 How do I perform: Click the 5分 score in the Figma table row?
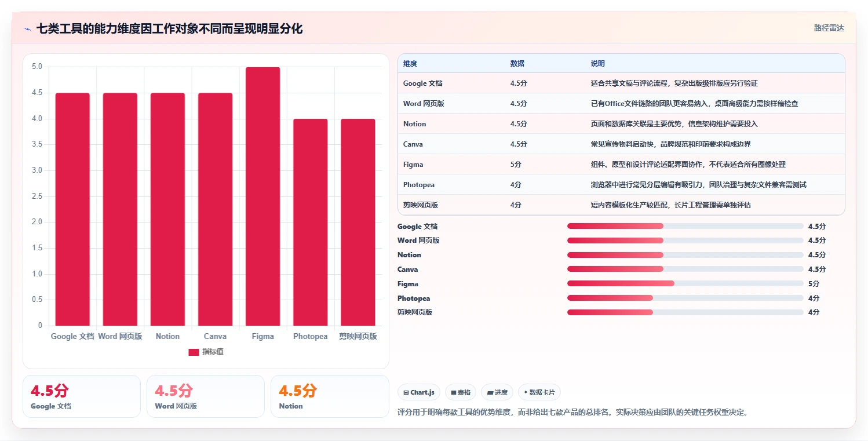[516, 165]
